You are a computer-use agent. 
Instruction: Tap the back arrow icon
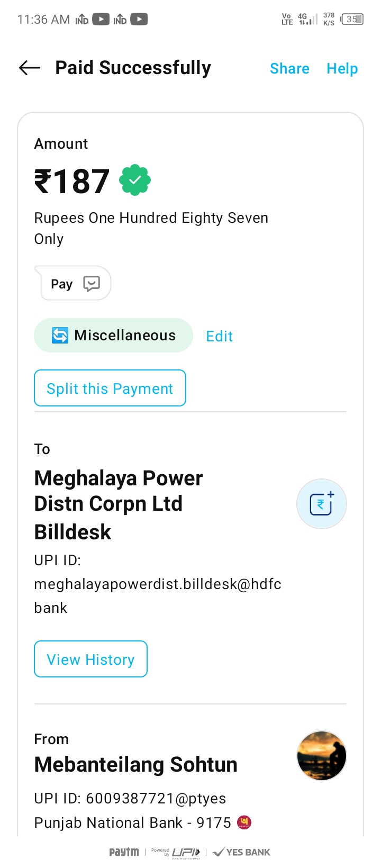[30, 68]
